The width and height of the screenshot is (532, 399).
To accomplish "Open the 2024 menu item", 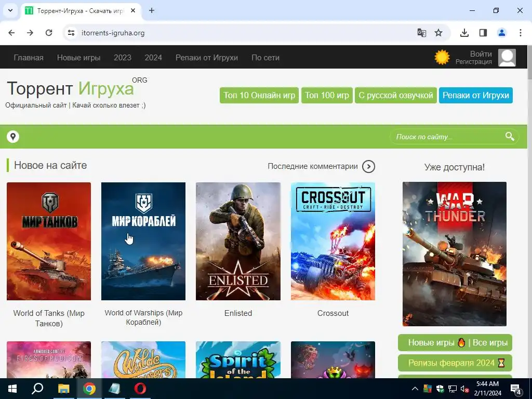I will [153, 58].
